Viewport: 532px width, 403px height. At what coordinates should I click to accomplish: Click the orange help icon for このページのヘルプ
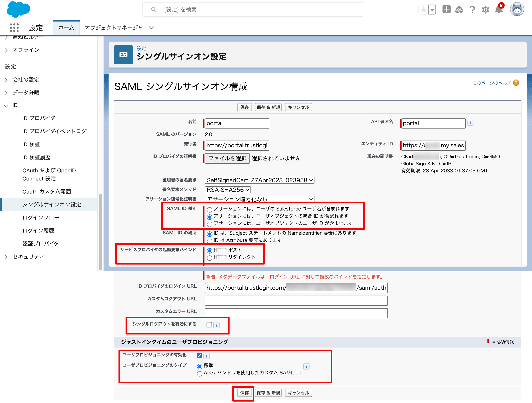click(x=516, y=83)
